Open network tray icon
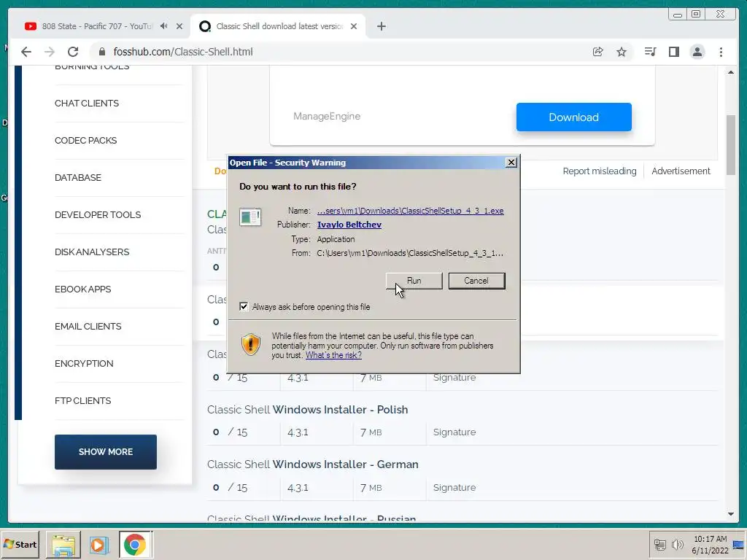The height and width of the screenshot is (560, 747). tap(659, 544)
